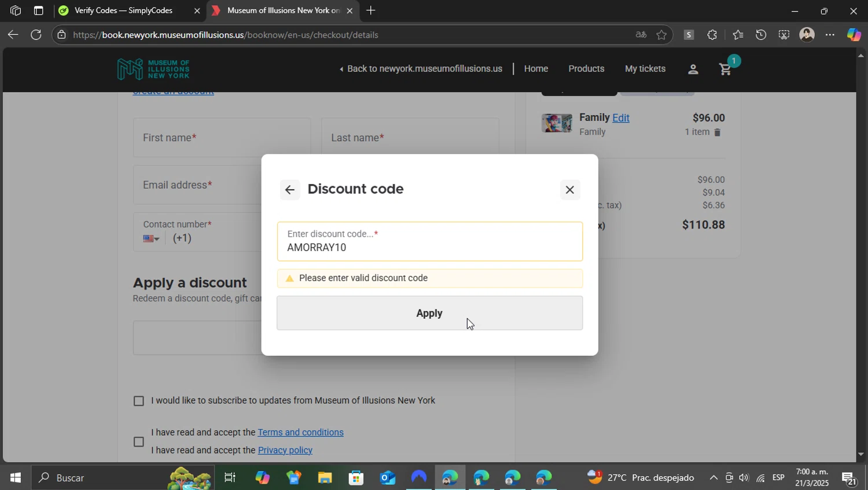Open the tab actions menu icon
The width and height of the screenshot is (868, 490).
38,10
